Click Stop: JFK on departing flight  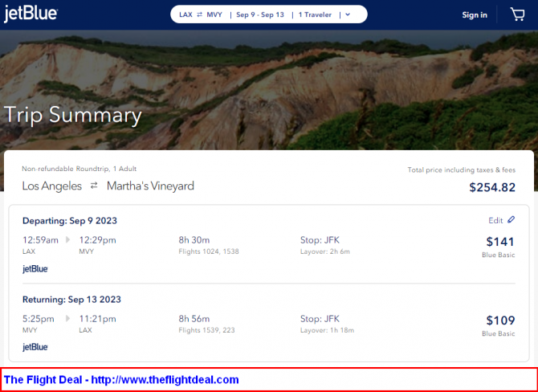[x=320, y=240]
